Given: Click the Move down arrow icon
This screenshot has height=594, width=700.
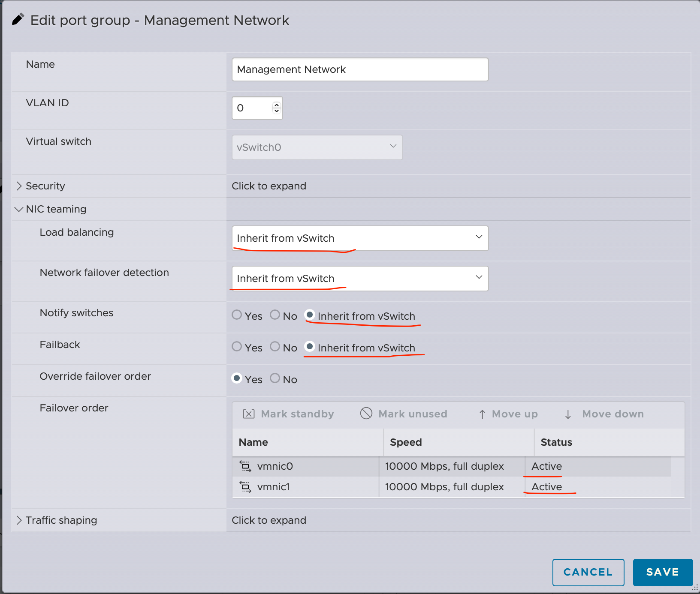Looking at the screenshot, I should tap(568, 414).
